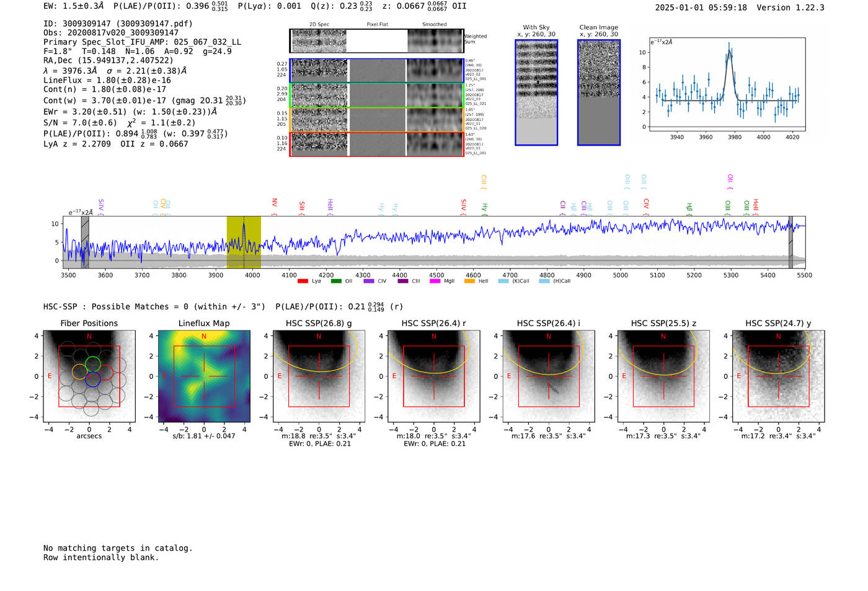Viewport: 868px width, 591px height.
Task: Select the magenta MgII legend swatch
Action: point(435,282)
